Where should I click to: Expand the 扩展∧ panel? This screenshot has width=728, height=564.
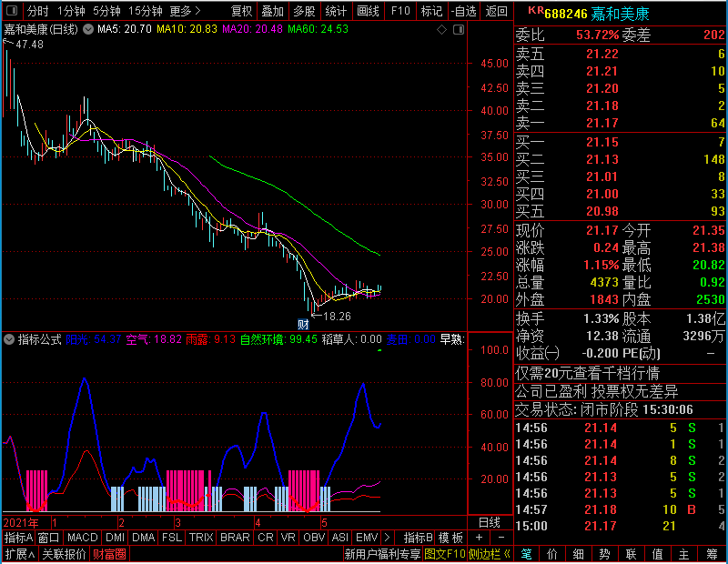[x=20, y=554]
